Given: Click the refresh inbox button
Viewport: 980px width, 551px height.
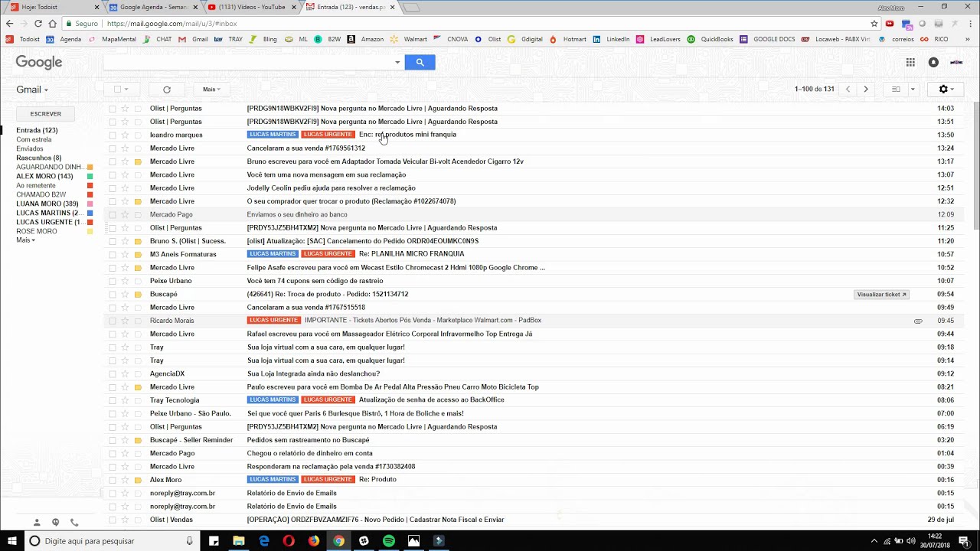Looking at the screenshot, I should coord(167,90).
